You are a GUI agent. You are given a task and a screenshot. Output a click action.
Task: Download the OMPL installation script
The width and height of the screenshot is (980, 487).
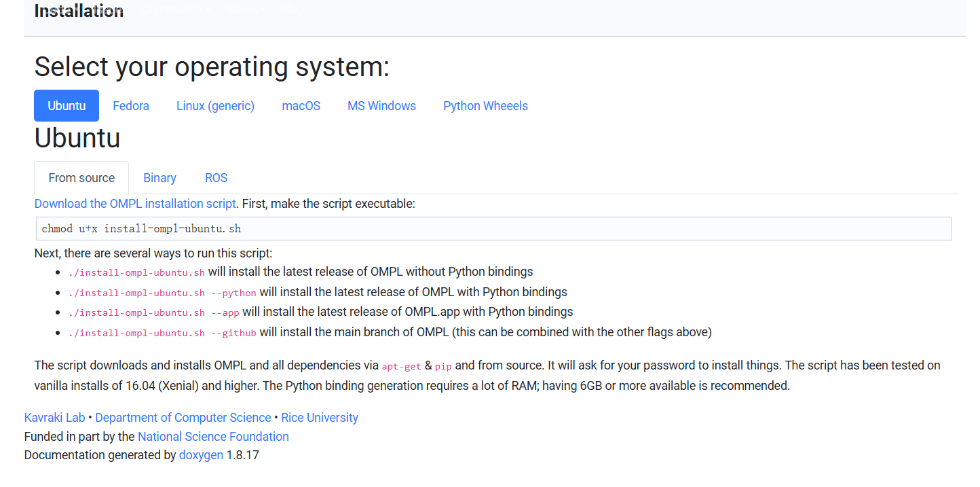(134, 203)
